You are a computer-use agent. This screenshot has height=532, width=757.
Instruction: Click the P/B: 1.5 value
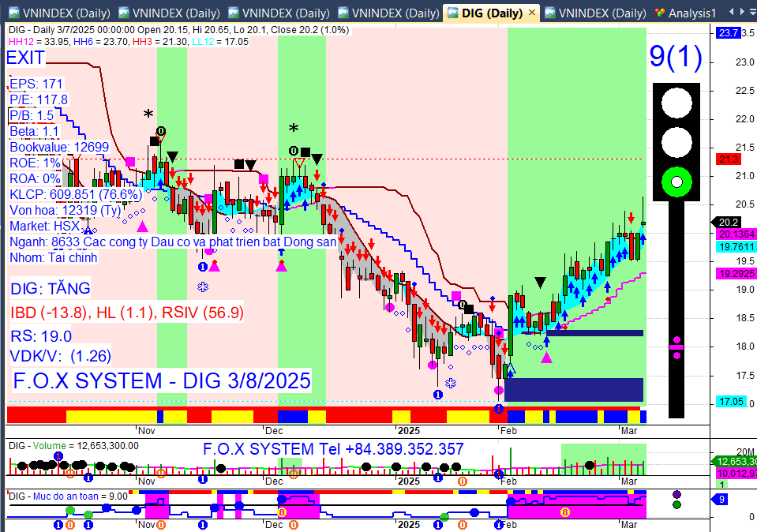coord(32,116)
